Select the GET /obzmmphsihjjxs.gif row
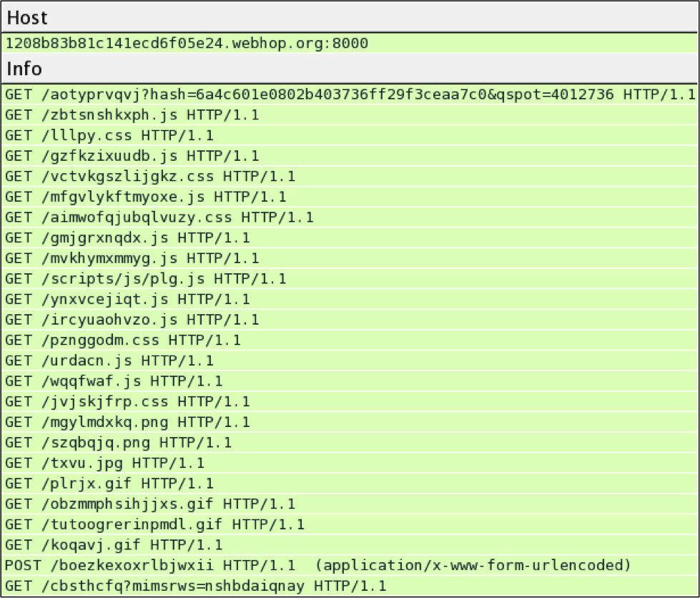Screen dimensions: 700x598 coord(350,504)
